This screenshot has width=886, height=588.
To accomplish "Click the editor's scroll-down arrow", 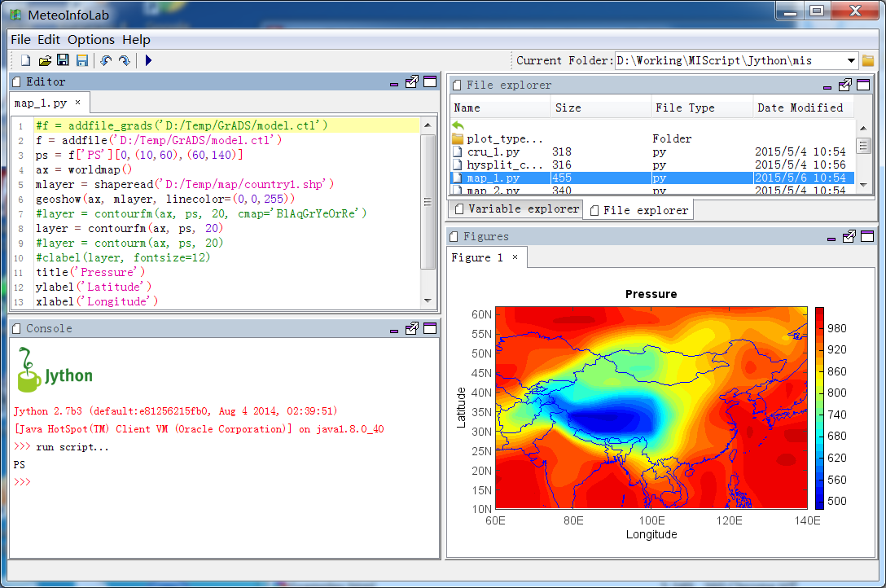I will 428,301.
